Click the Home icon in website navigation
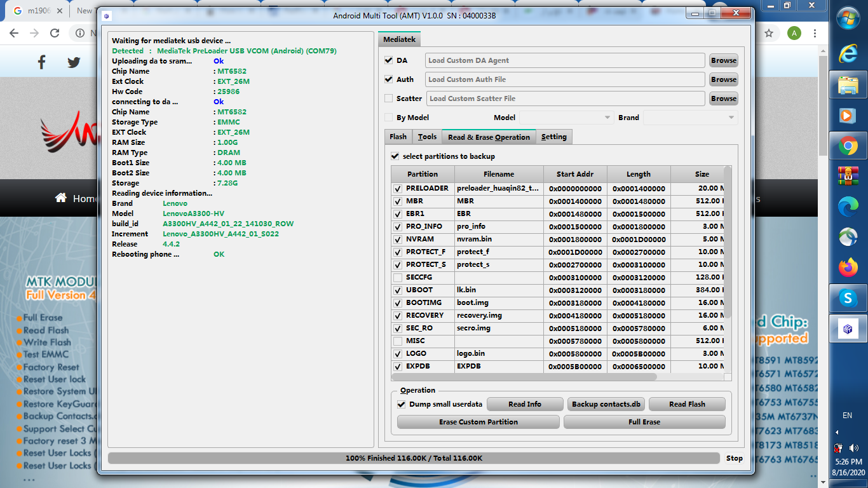 (61, 198)
